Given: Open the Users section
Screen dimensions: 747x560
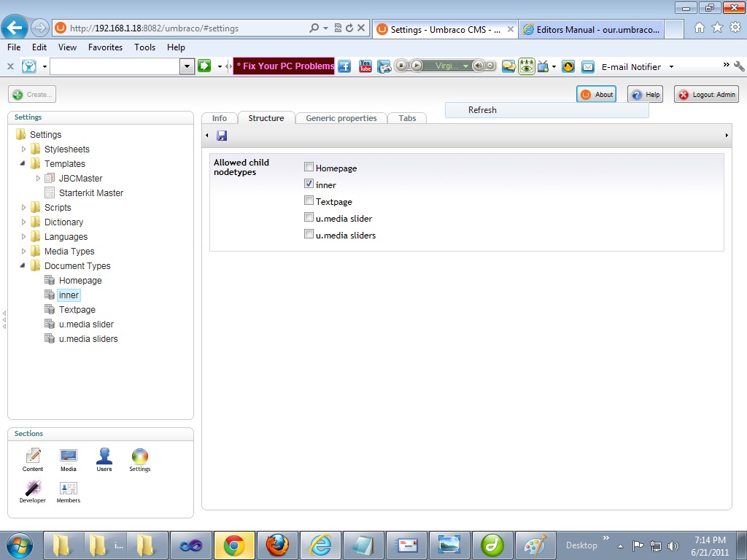Looking at the screenshot, I should [x=104, y=459].
